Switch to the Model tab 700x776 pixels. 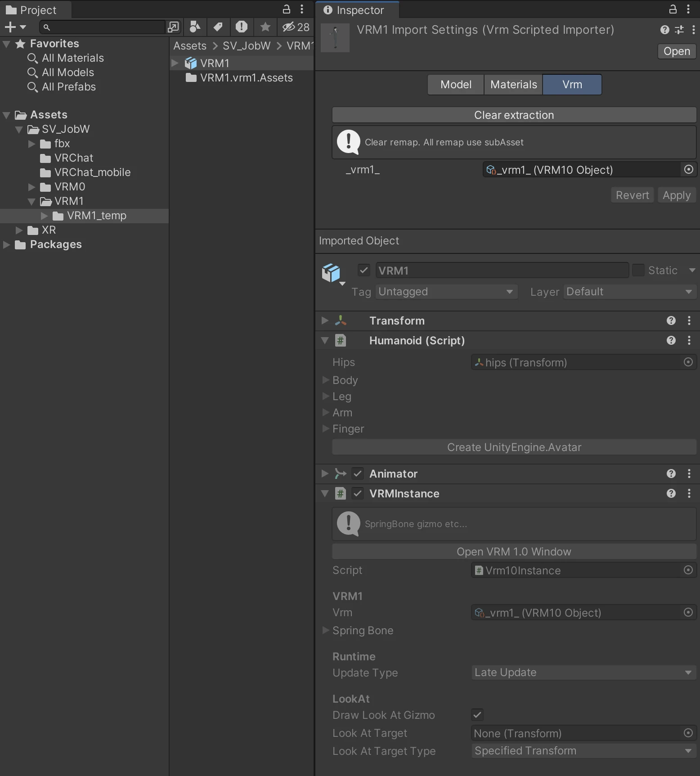coord(456,85)
